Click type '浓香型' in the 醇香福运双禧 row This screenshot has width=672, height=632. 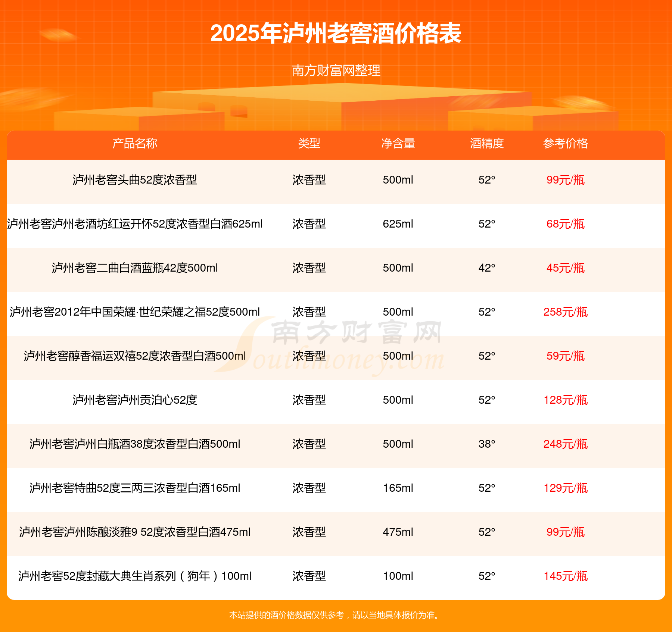coord(309,356)
